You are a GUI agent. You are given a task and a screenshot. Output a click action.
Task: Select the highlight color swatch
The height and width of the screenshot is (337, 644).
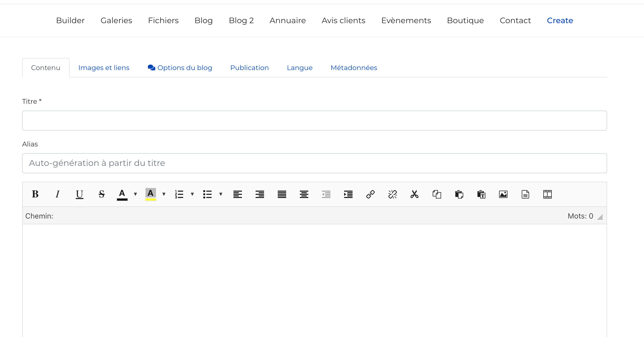click(150, 194)
